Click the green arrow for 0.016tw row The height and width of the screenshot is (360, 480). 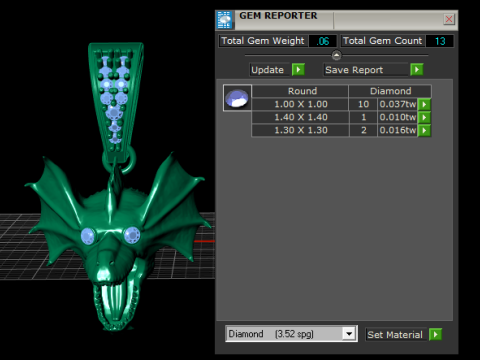pyautogui.click(x=424, y=130)
